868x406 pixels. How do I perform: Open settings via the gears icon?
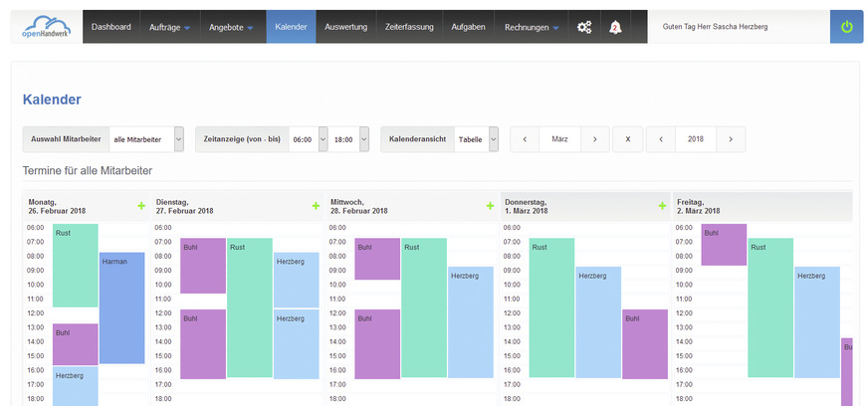(x=584, y=27)
